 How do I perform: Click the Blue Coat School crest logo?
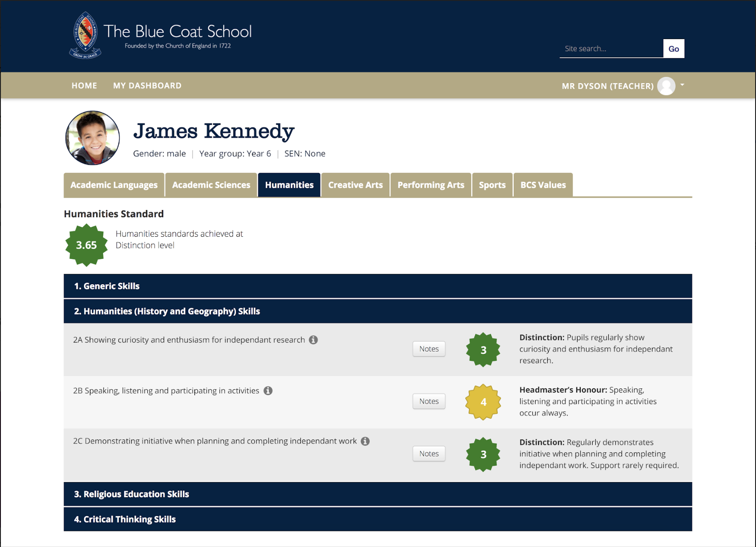pyautogui.click(x=86, y=36)
